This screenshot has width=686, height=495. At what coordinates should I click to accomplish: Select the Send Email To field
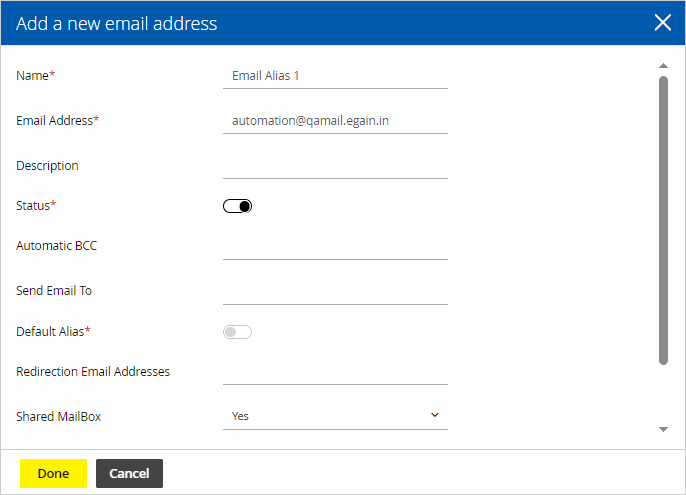(335, 292)
